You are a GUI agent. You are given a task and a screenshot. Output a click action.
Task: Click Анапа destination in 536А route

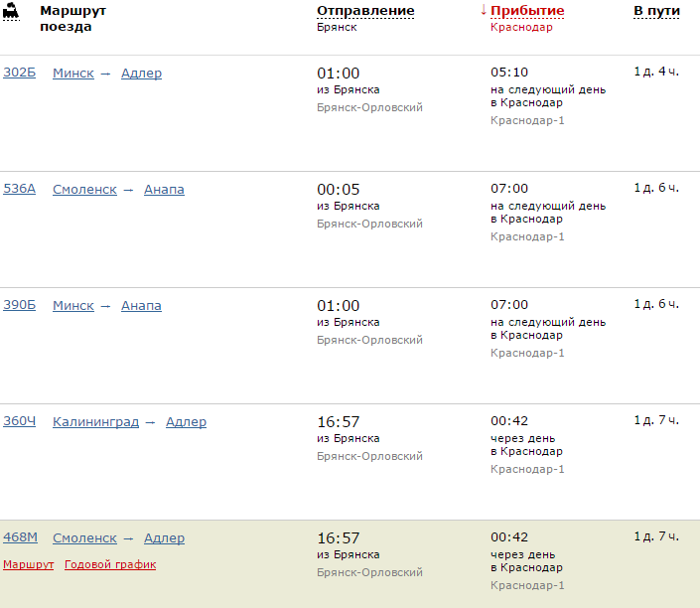[164, 190]
